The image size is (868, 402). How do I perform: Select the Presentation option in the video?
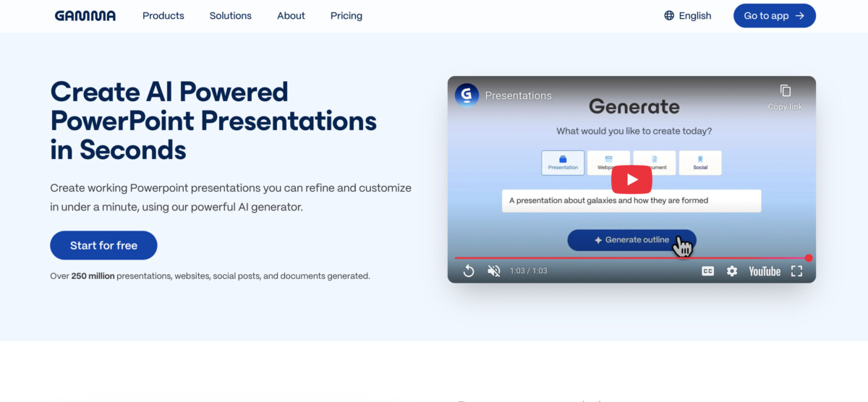(x=563, y=163)
